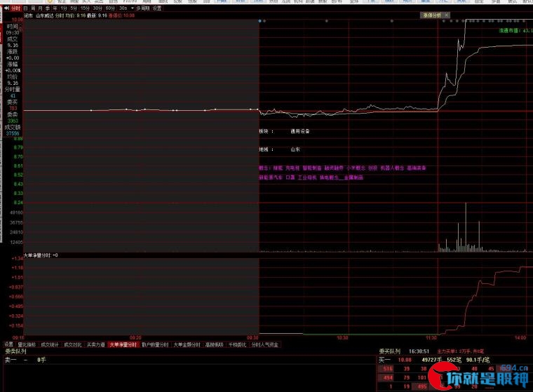Select the 60分 period
The height and width of the screenshot is (392, 533).
(110, 8)
